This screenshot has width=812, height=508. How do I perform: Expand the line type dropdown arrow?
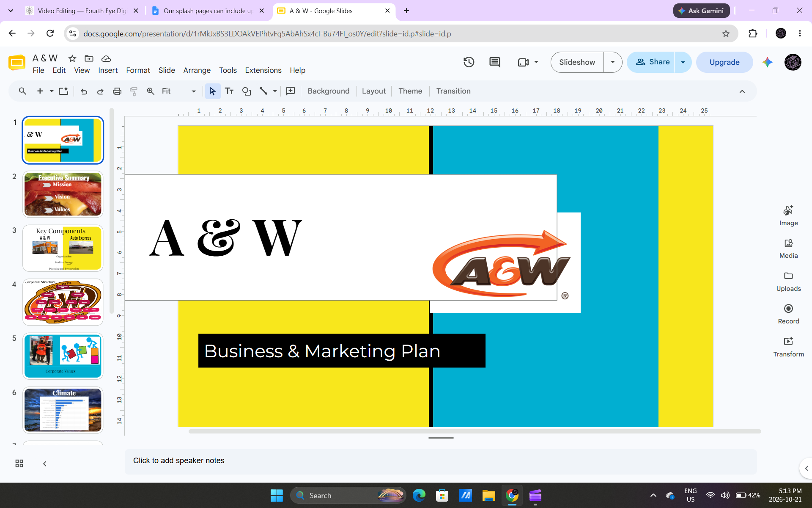(x=275, y=91)
